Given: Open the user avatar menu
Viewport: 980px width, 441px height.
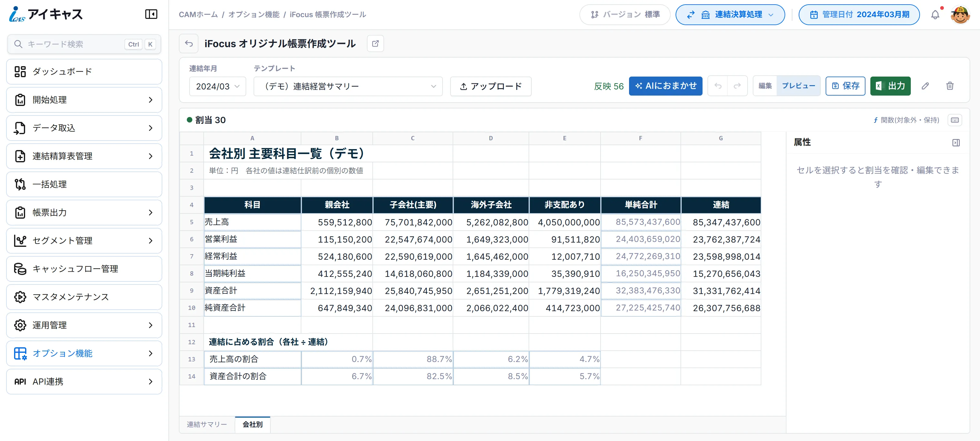Looking at the screenshot, I should click(x=960, y=15).
